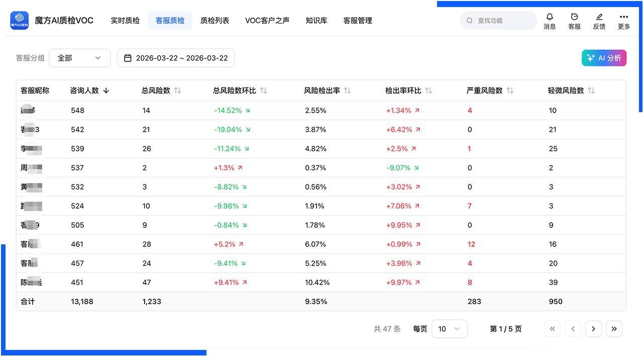This screenshot has width=644, height=357.
Task: Switch to the 实时质检 tab
Action: tap(125, 21)
